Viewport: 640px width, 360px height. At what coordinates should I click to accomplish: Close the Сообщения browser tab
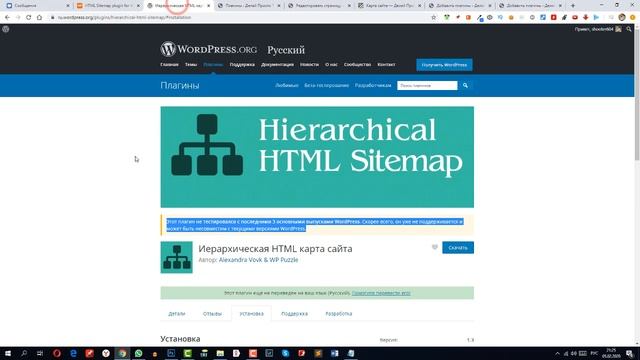click(x=68, y=6)
